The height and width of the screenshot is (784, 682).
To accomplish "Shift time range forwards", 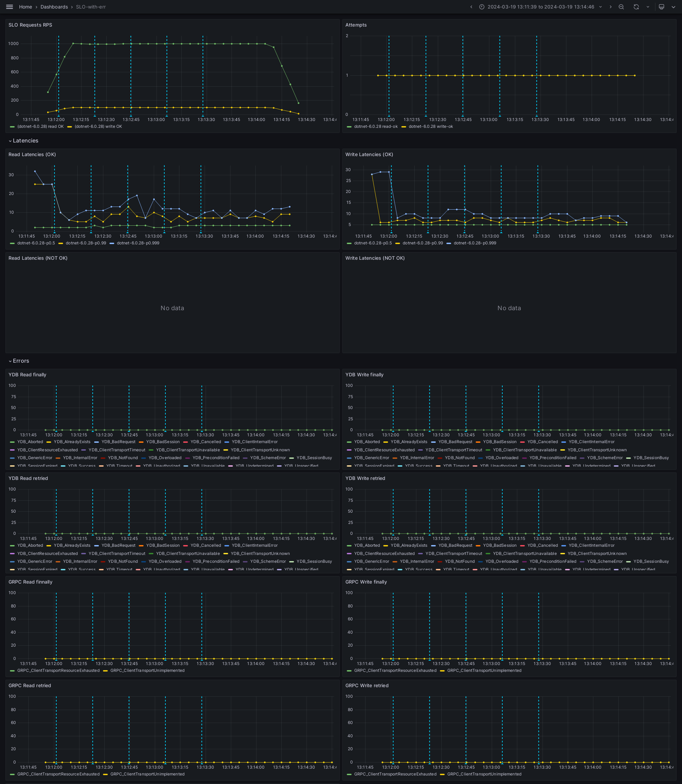I will click(610, 7).
